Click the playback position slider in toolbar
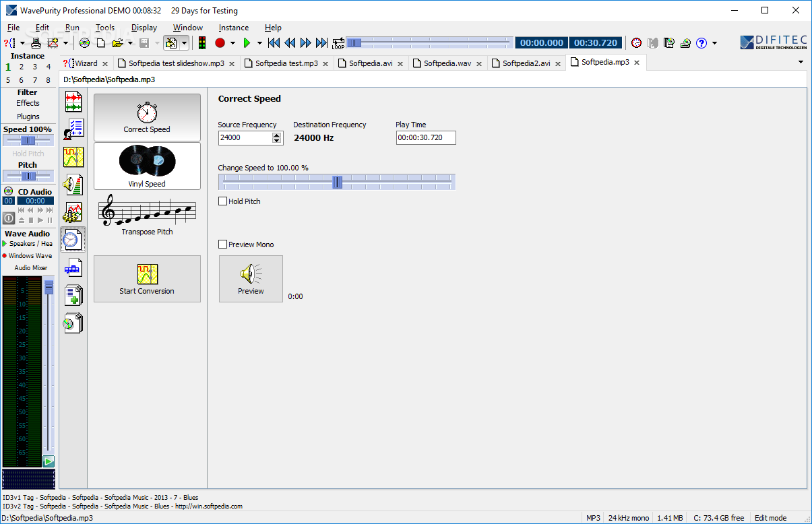Viewport: 812px width, 524px height. (x=429, y=43)
